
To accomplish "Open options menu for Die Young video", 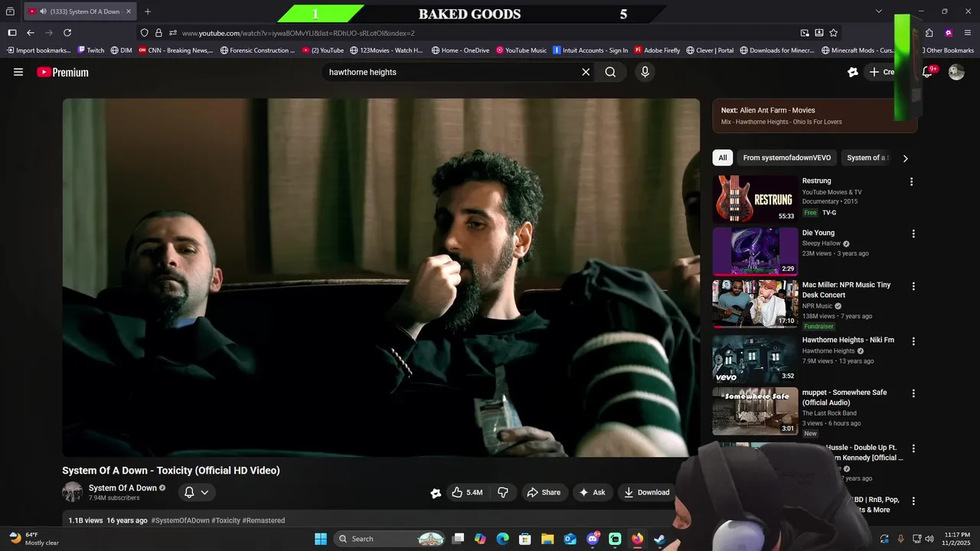I will (x=913, y=234).
